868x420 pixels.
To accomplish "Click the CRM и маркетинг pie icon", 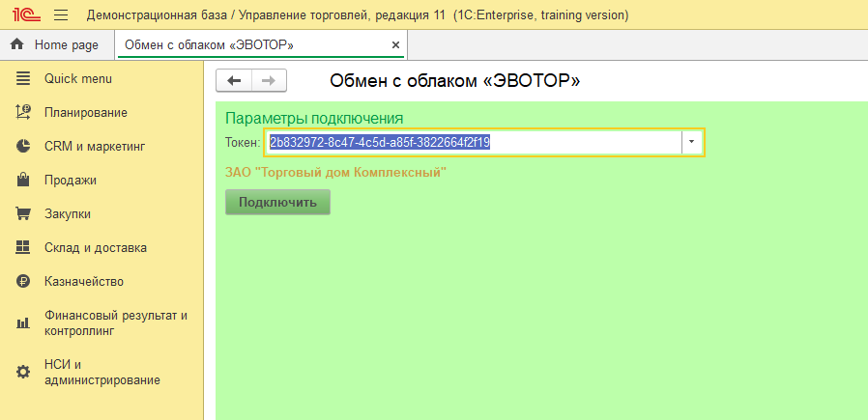I will click(22, 147).
